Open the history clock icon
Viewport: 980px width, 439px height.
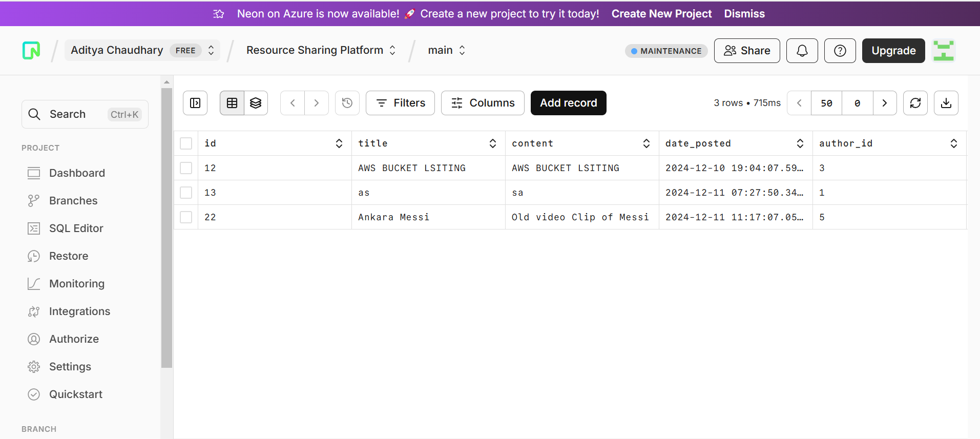tap(347, 103)
